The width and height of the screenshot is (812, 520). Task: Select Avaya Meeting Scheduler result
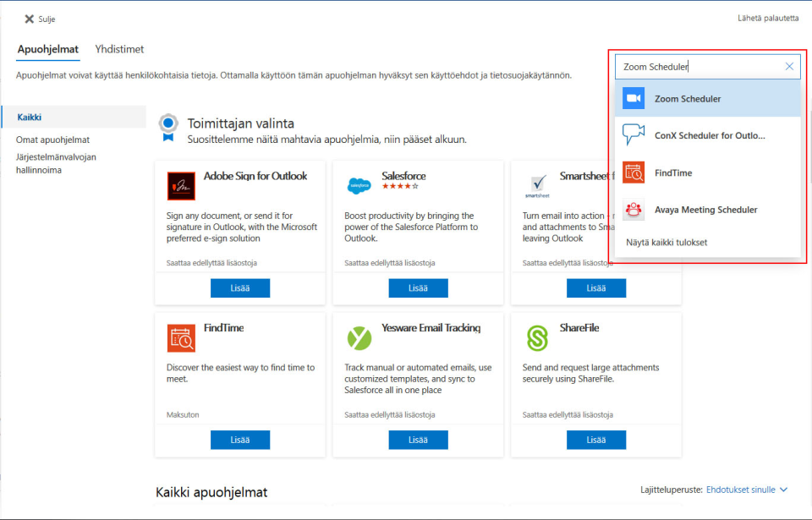point(708,210)
